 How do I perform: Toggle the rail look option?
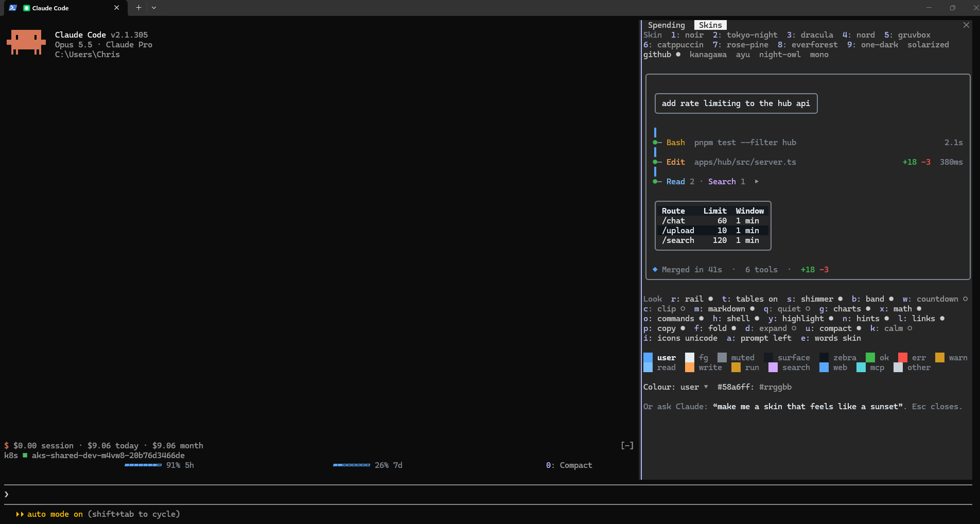pyautogui.click(x=692, y=299)
